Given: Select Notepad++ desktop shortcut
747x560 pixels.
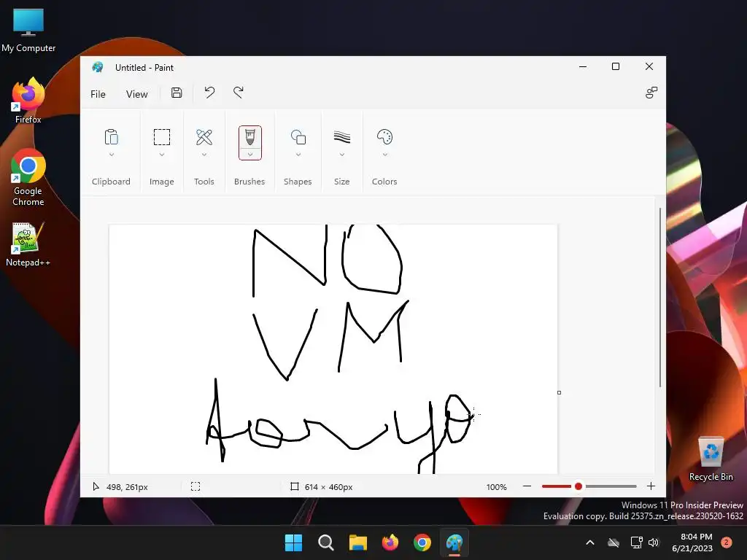Looking at the screenshot, I should 28,245.
